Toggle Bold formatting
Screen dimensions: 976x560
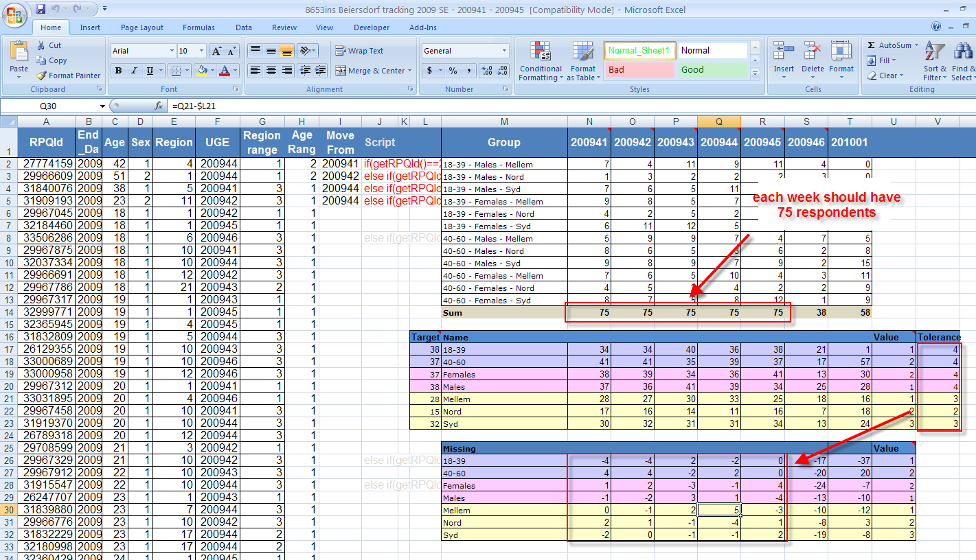click(x=118, y=71)
